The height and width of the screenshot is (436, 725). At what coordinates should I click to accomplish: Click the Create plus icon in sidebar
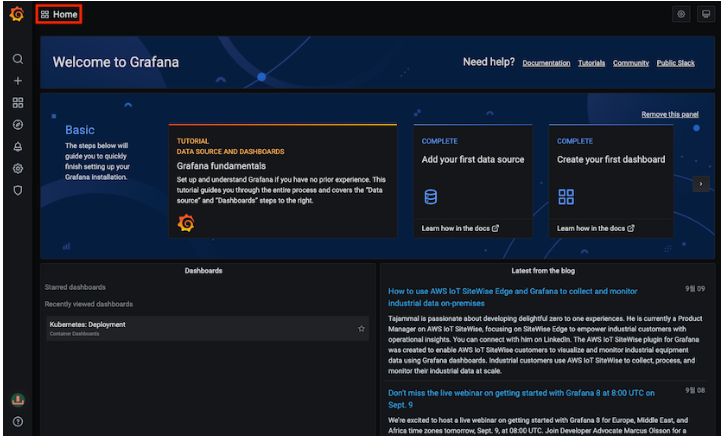[18, 81]
